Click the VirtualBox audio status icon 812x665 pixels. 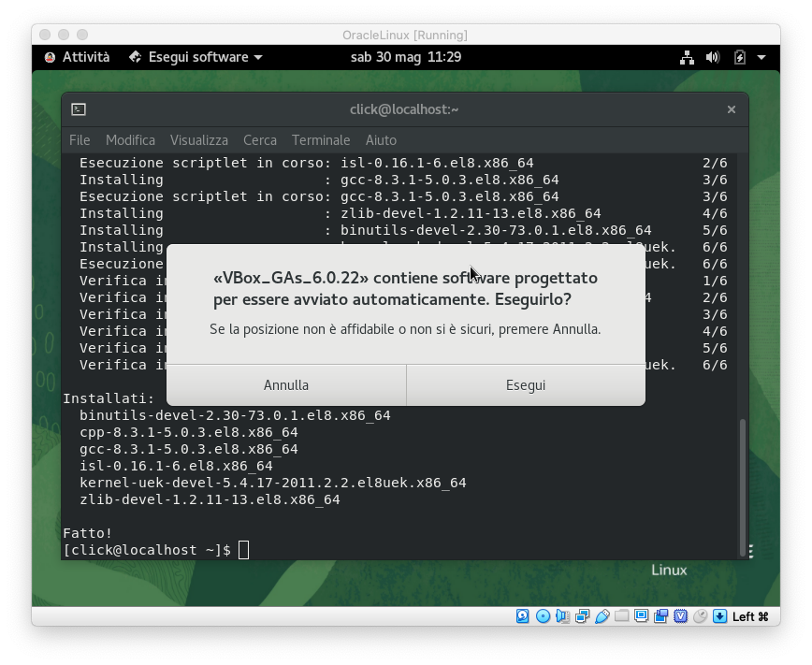point(562,615)
